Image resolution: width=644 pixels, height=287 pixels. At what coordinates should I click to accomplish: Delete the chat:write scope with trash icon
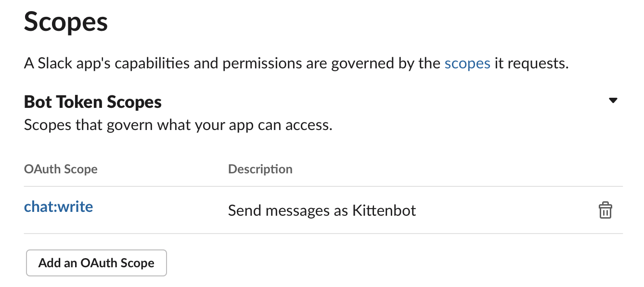[x=605, y=210]
